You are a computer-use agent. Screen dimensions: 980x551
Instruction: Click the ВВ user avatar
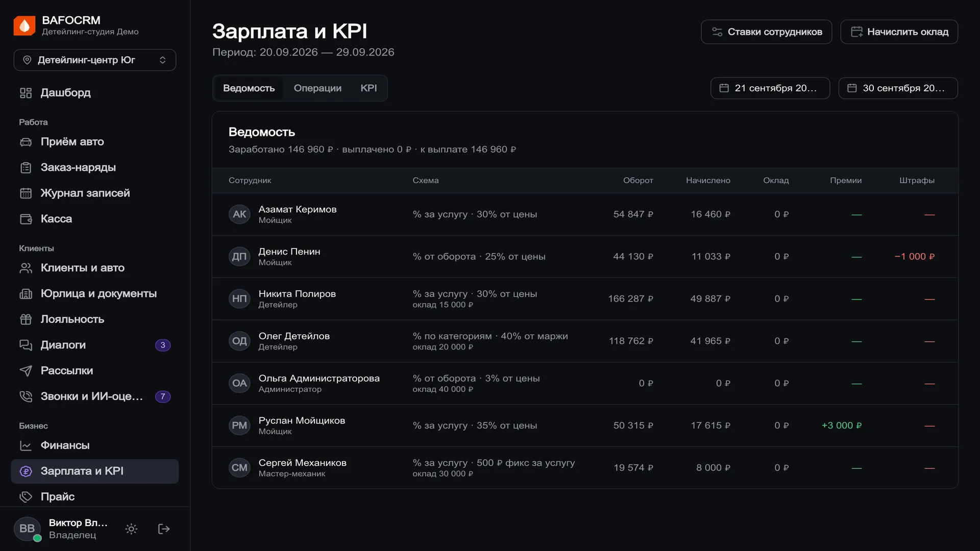coord(27,529)
